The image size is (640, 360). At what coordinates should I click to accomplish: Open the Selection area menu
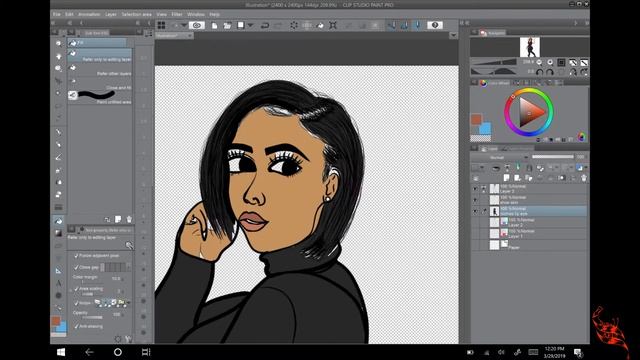click(136, 14)
